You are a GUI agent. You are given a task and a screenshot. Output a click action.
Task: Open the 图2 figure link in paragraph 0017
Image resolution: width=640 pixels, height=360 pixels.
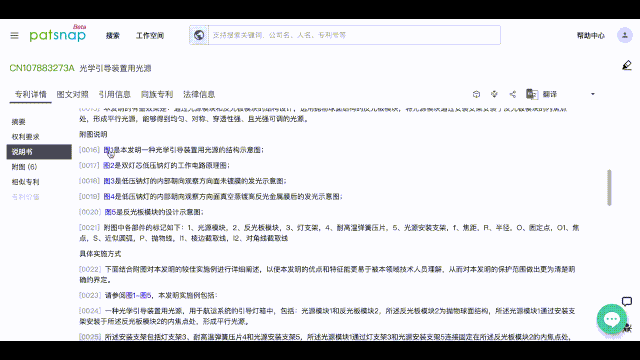[x=109, y=165]
